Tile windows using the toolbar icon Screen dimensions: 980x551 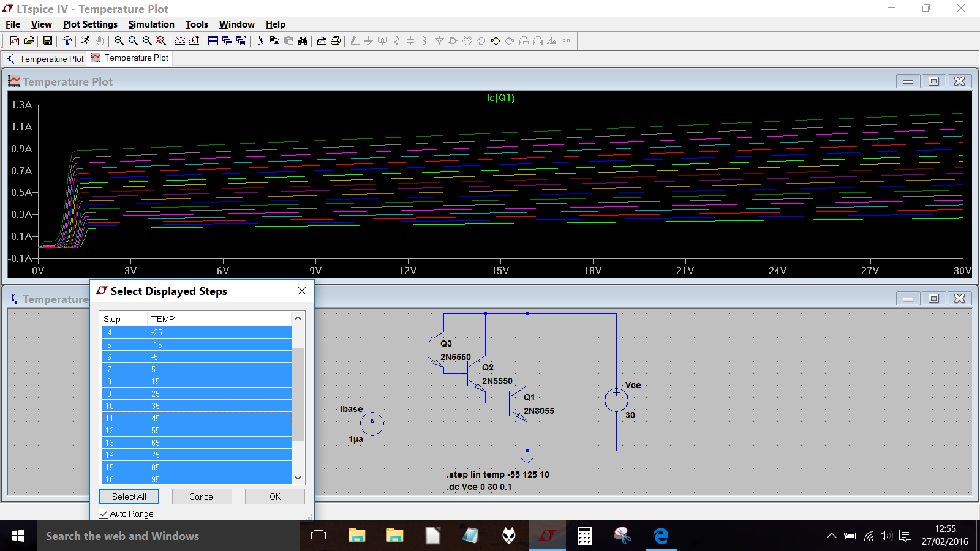coord(213,41)
